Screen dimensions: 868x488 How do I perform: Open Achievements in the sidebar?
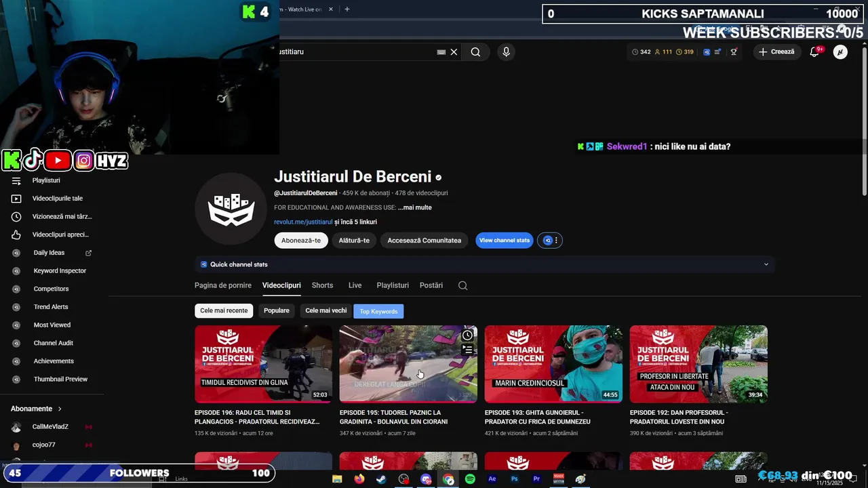point(52,361)
